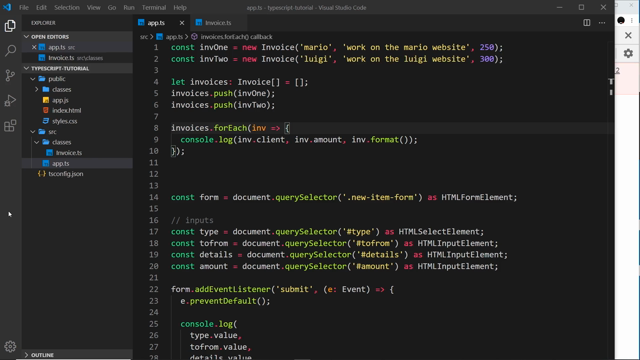Open styles.css in the explorer
The image size is (640, 360).
coord(64,121)
